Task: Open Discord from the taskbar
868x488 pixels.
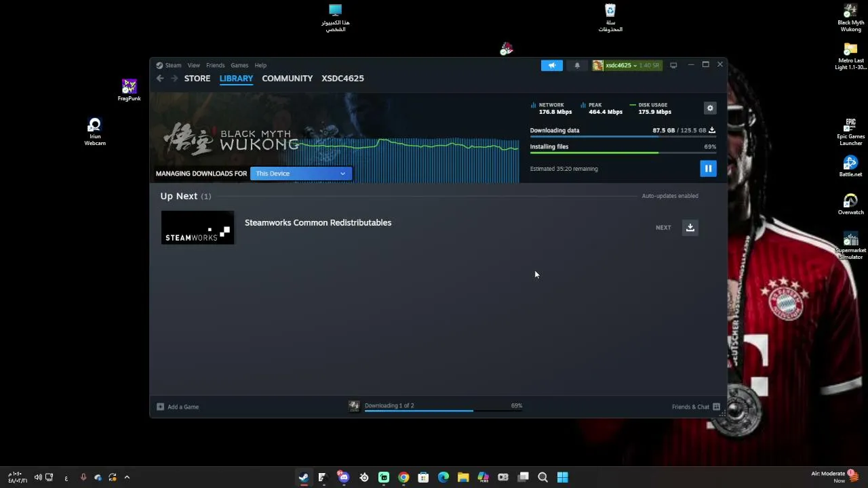Action: [344, 477]
